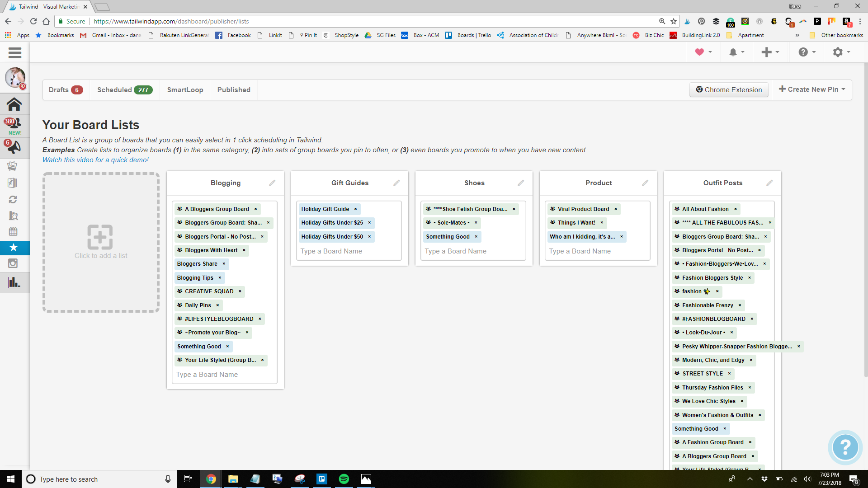Remove Blogging Tips board tag
868x488 pixels.
(220, 278)
